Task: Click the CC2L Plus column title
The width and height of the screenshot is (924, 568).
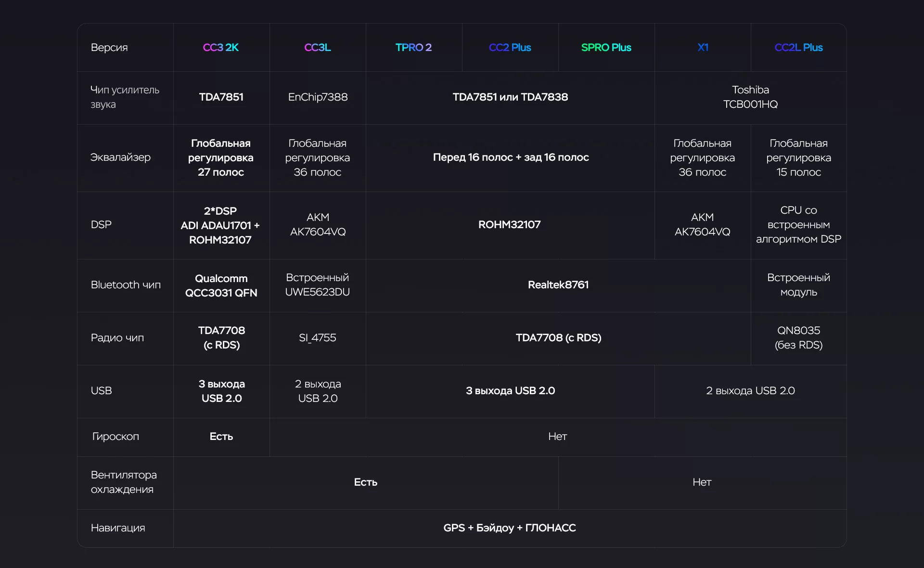Action: (798, 48)
